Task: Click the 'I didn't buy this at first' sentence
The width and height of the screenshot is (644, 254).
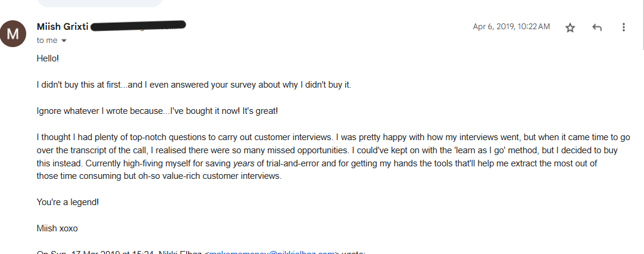Action: [x=194, y=85]
